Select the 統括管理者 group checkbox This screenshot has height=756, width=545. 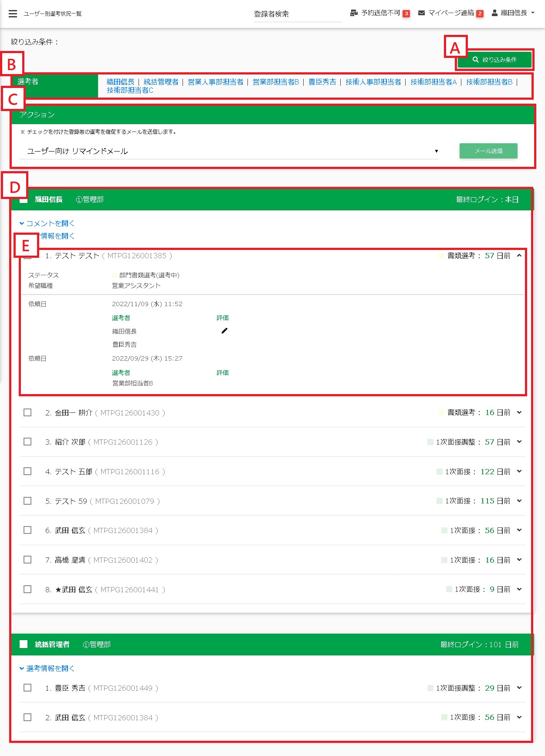click(24, 644)
